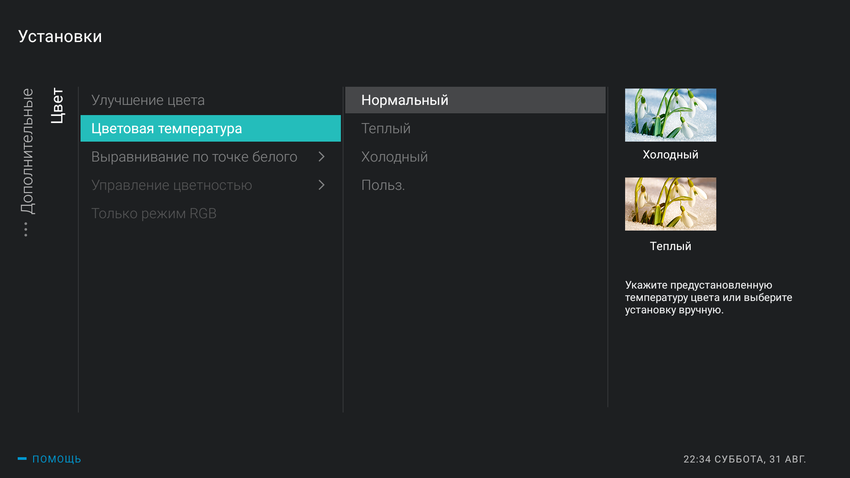This screenshot has width=850, height=478.
Task: Open the Цвет vertical tab
Action: [56, 106]
